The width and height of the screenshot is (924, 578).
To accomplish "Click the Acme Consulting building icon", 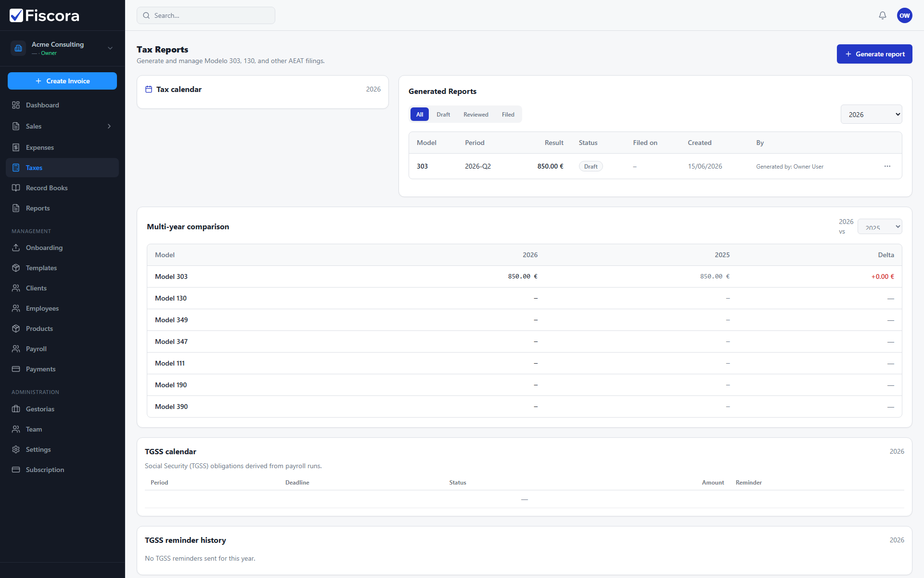I will point(18,48).
